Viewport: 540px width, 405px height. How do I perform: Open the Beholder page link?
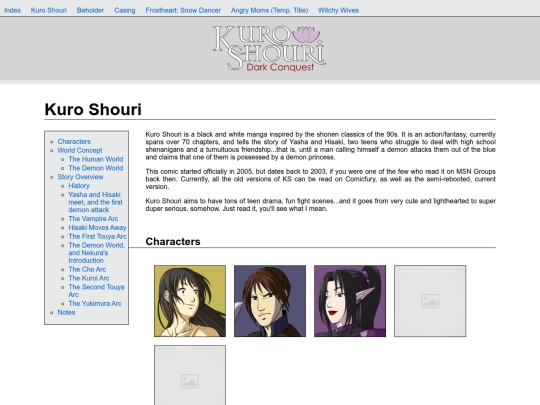pos(90,10)
